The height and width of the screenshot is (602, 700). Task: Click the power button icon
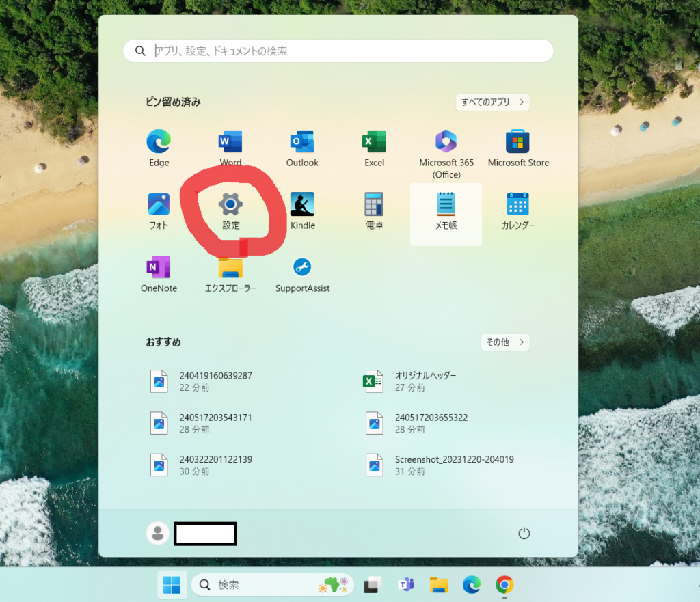point(524,533)
